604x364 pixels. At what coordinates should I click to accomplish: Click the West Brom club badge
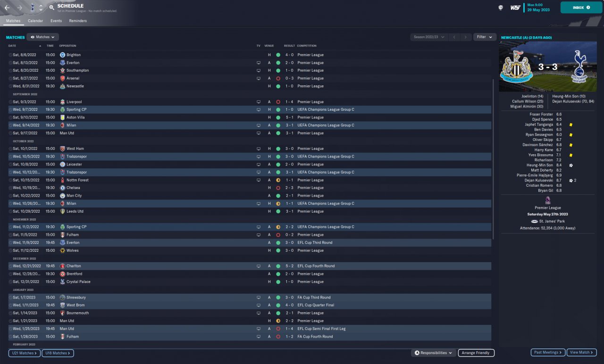tap(62, 305)
